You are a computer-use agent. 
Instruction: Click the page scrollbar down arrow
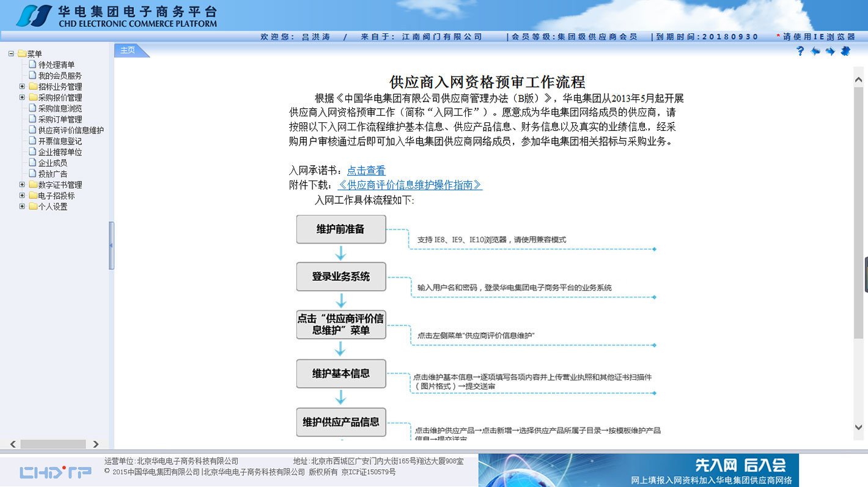point(858,427)
